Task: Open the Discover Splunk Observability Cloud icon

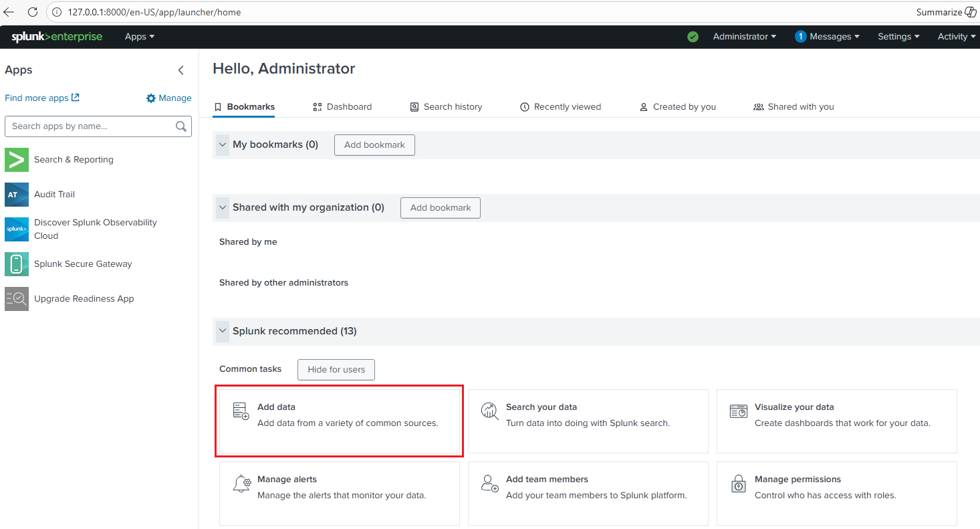Action: pos(17,229)
